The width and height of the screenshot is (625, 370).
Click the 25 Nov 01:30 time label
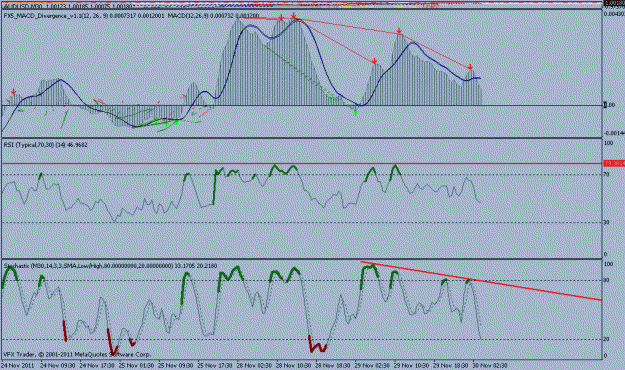click(136, 365)
